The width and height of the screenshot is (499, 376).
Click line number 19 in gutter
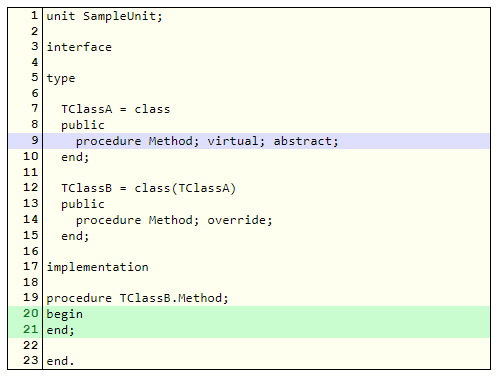31,297
